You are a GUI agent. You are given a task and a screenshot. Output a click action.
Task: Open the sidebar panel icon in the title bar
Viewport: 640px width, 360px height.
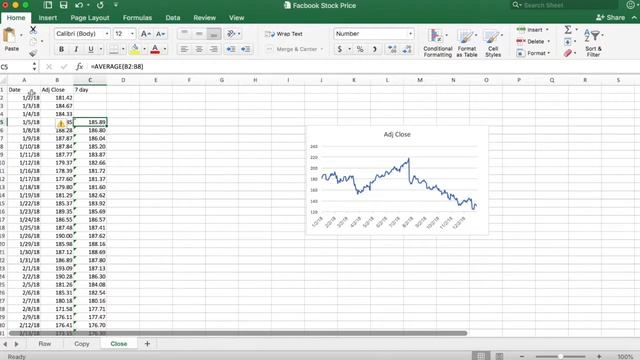click(x=48, y=5)
